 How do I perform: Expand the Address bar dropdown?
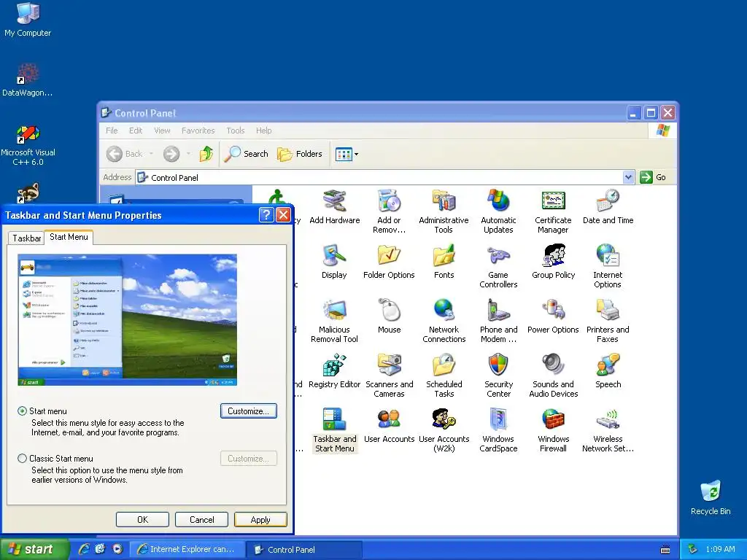coord(628,177)
